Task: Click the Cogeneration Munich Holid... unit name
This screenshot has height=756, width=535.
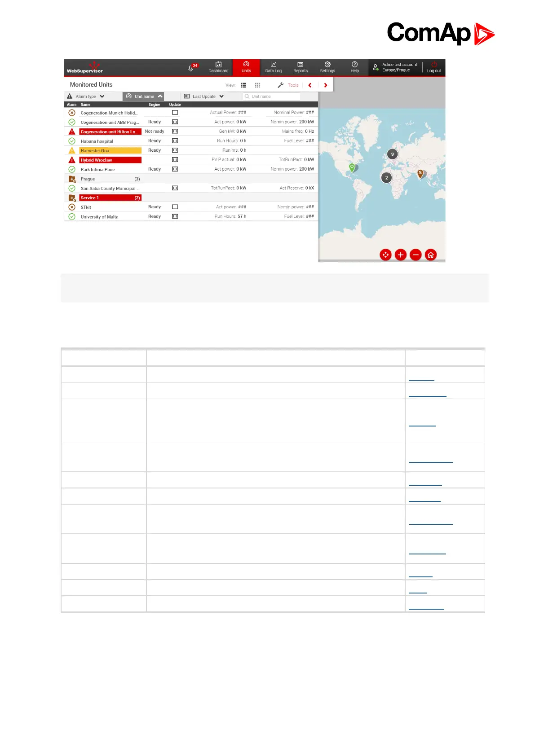Action: tap(109, 113)
